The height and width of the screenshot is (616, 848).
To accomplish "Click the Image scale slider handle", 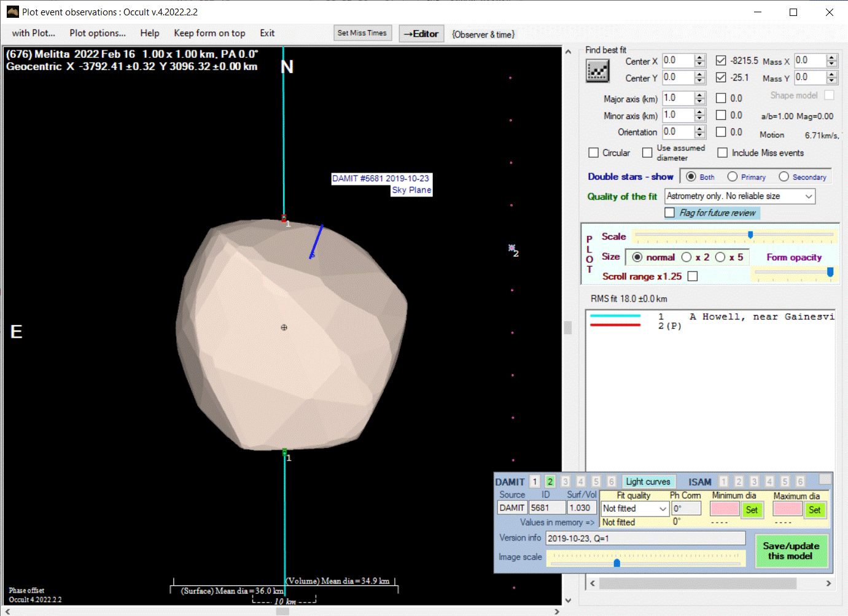I will point(617,563).
